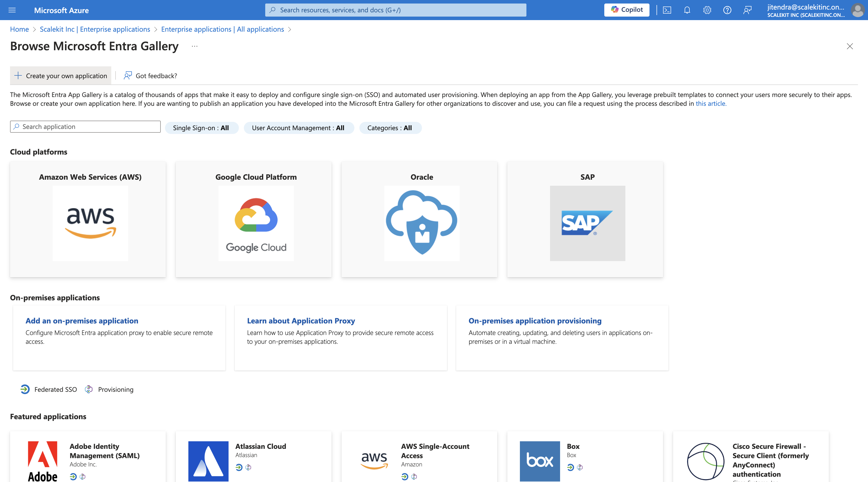Select the Amazon Web Services (AWS) tile

[88, 219]
